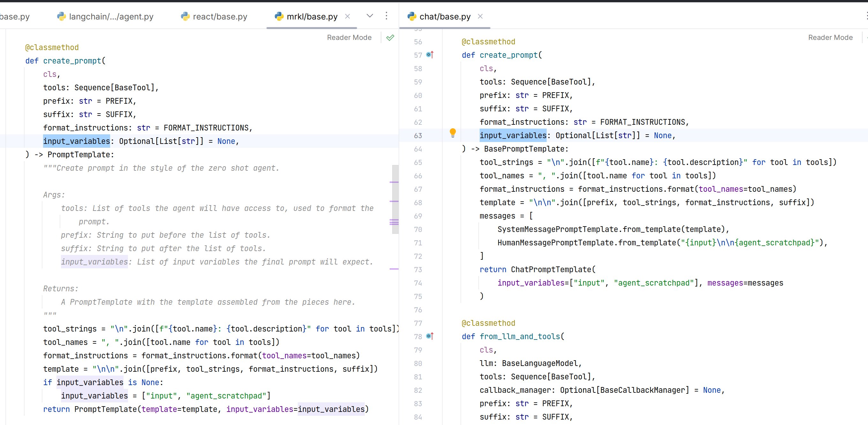Toggle Reader Mode in the left editor pane
Screen dimensions: 868x425
pos(349,37)
